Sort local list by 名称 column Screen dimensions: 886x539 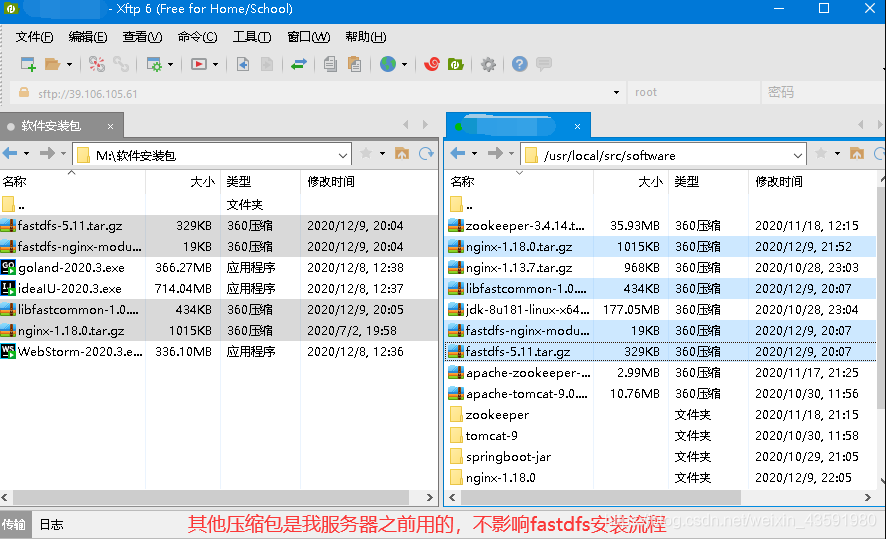pos(72,181)
